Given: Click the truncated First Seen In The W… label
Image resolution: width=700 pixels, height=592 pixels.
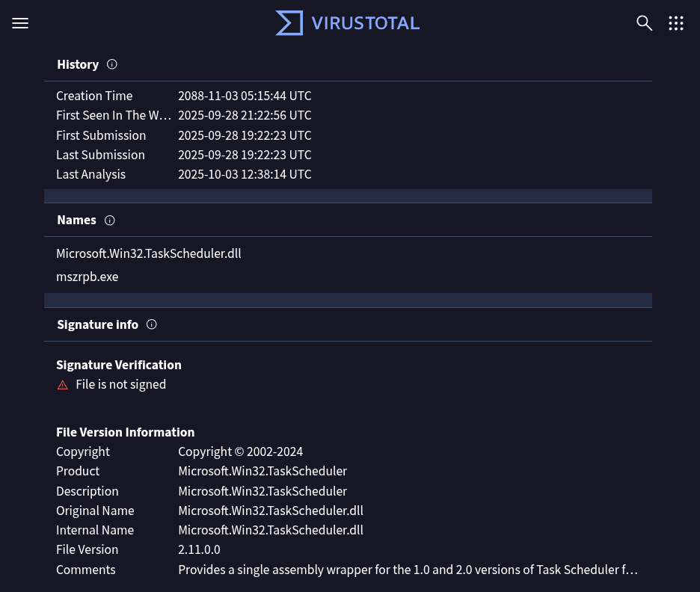Looking at the screenshot, I should pos(114,116).
